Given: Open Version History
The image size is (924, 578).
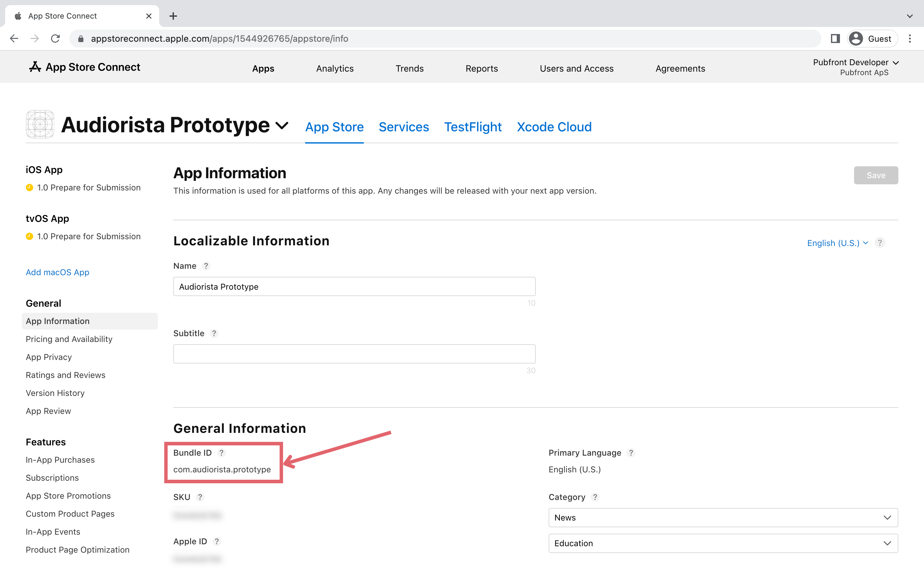Looking at the screenshot, I should point(55,393).
